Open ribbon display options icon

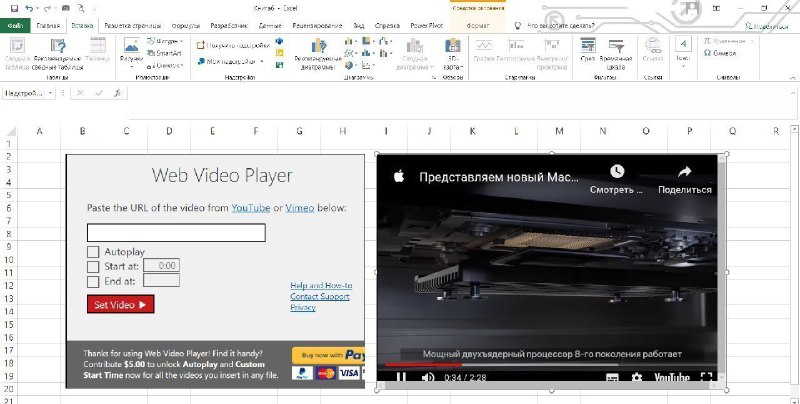pos(716,8)
